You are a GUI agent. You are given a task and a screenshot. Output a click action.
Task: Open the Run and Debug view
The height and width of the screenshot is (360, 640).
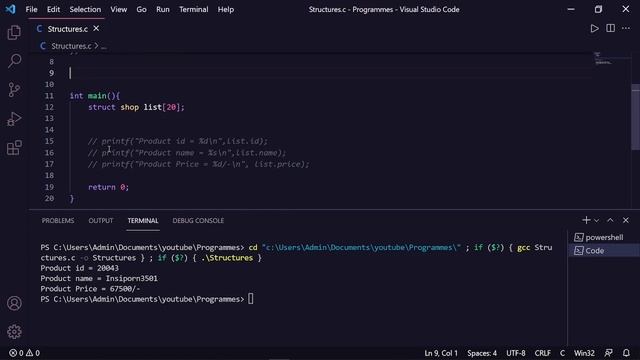pyautogui.click(x=14, y=119)
